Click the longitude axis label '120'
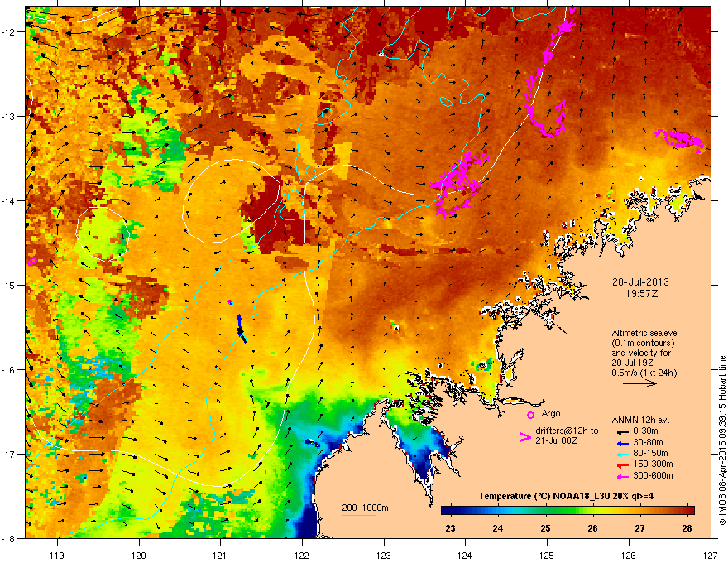The image size is (728, 563). 139,556
